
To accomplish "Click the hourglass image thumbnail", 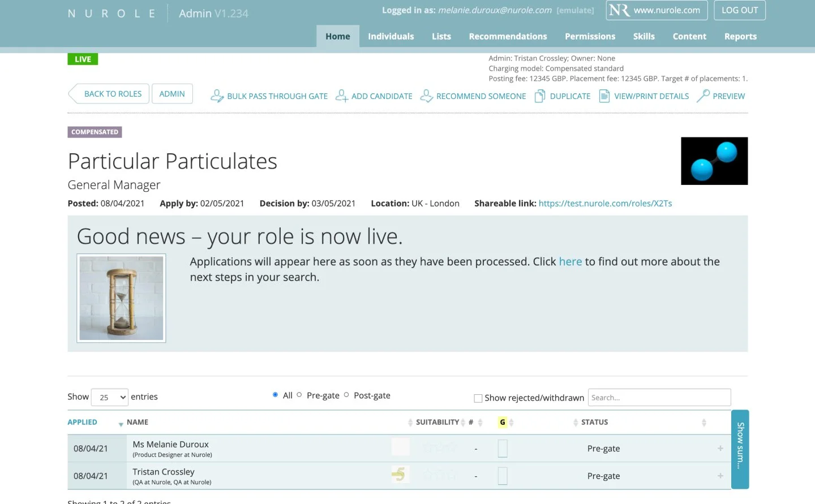I will pyautogui.click(x=121, y=298).
